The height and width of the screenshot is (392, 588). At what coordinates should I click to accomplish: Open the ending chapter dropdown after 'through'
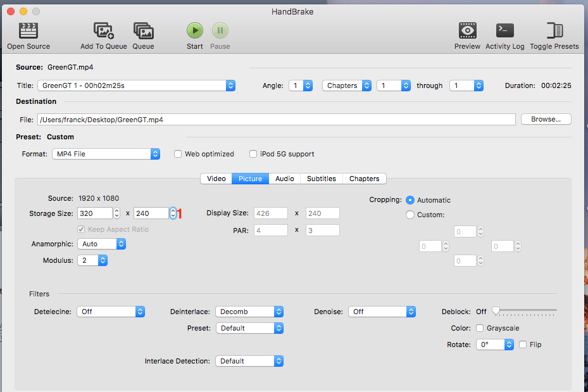pos(466,85)
